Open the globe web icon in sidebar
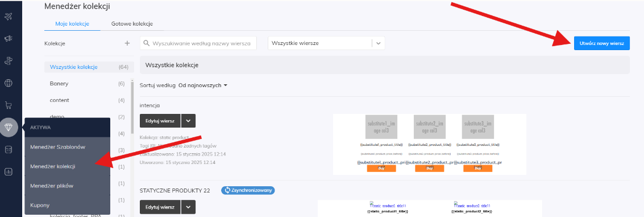The width and height of the screenshot is (644, 217). click(8, 83)
